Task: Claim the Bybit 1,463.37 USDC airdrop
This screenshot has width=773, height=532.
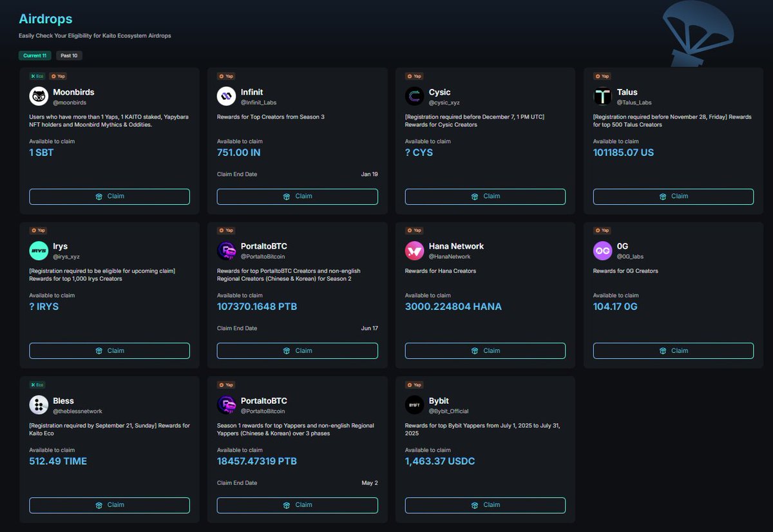Action: coord(485,505)
